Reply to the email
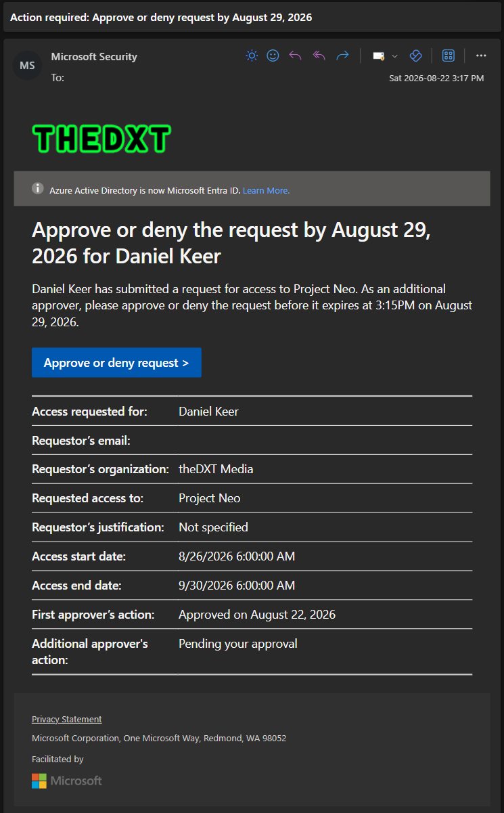This screenshot has height=813, width=504. pyautogui.click(x=295, y=56)
